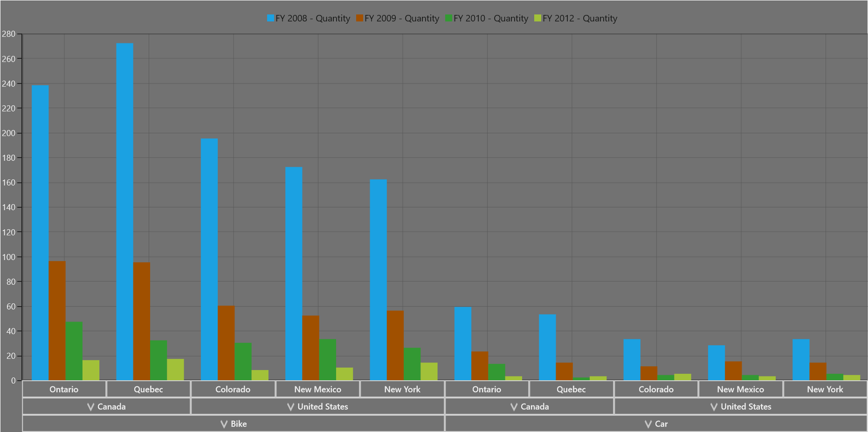Click the FY 2009 brown legend swatch

pos(359,18)
